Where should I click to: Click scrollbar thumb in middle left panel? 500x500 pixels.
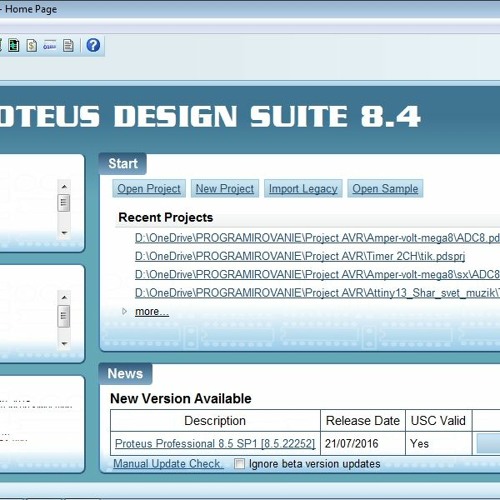[64, 316]
